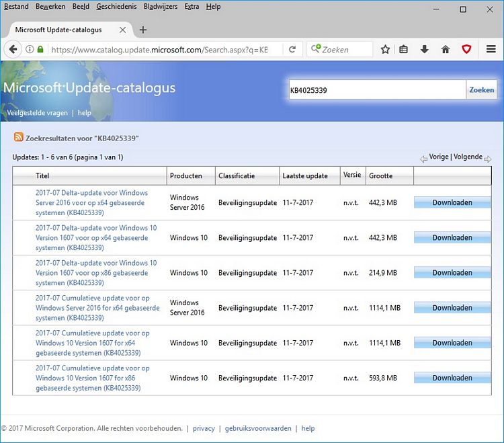The image size is (504, 443).
Task: Open the Help menu
Action: tap(214, 7)
